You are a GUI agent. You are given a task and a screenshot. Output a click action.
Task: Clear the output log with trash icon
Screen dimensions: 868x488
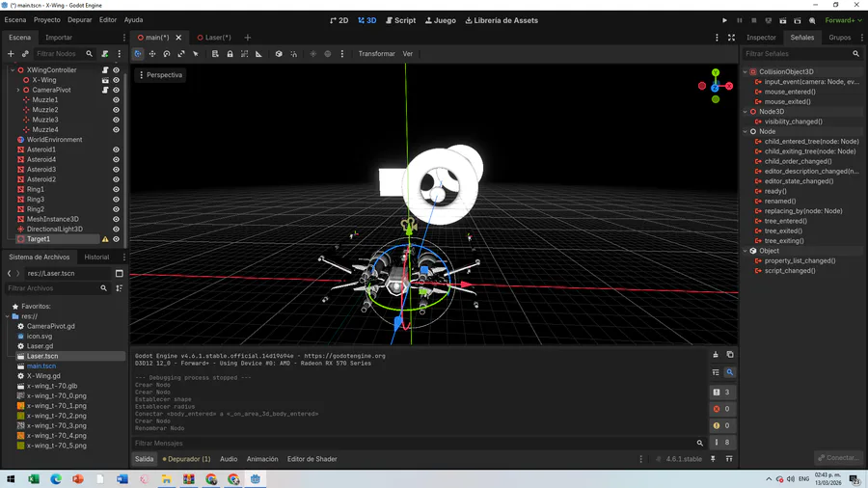pos(716,355)
